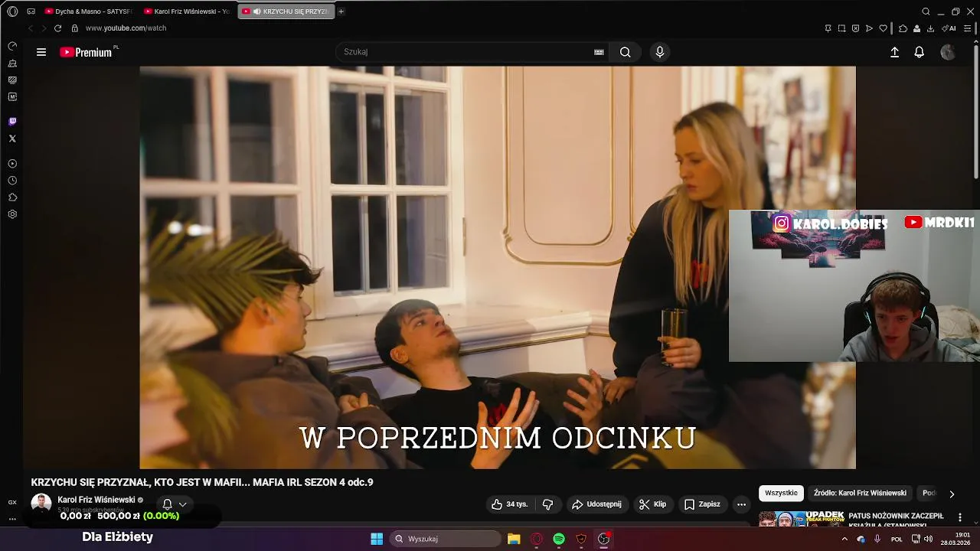Viewport: 980px width, 551px height.
Task: Add page to bookmarks heart icon
Action: [x=883, y=28]
